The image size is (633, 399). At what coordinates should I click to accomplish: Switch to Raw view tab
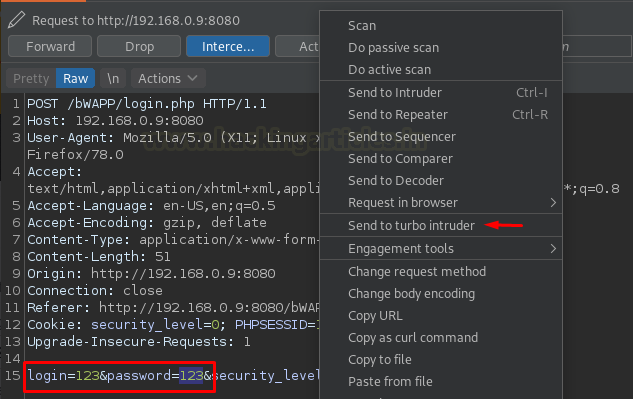(75, 78)
